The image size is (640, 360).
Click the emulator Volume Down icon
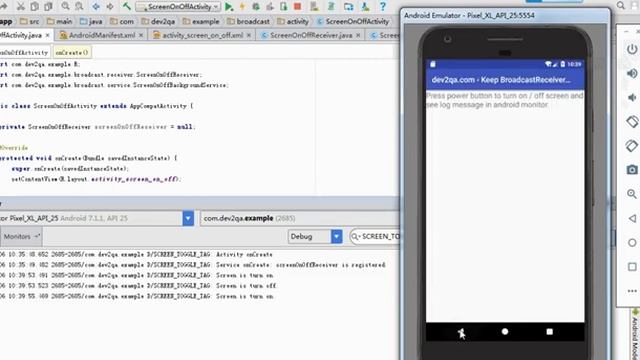[x=632, y=97]
